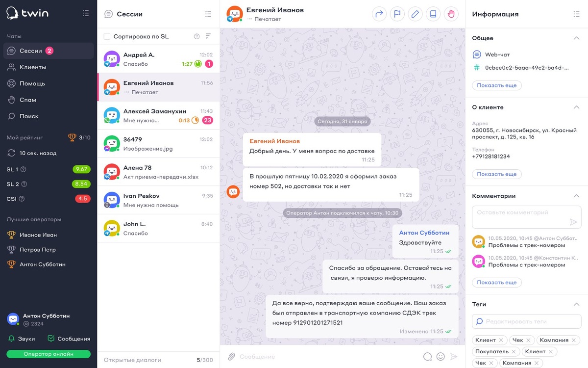
Task: Click the hand spam icon in chat header
Action: [451, 14]
